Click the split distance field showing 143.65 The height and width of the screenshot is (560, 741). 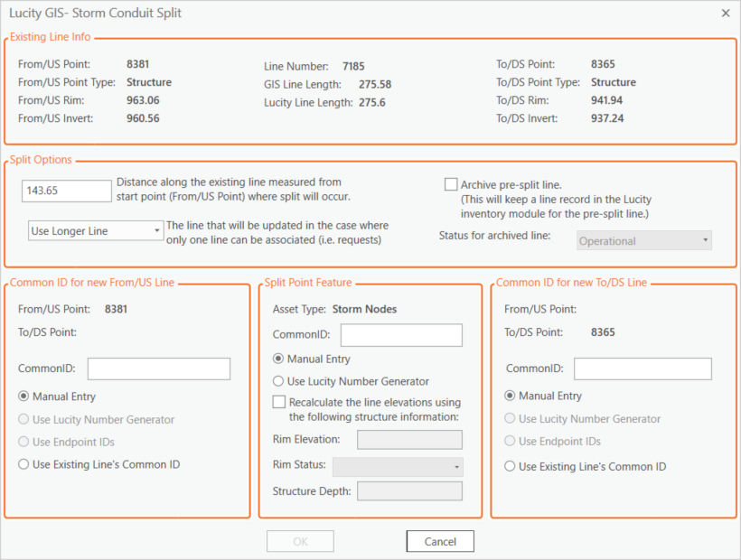tap(67, 191)
